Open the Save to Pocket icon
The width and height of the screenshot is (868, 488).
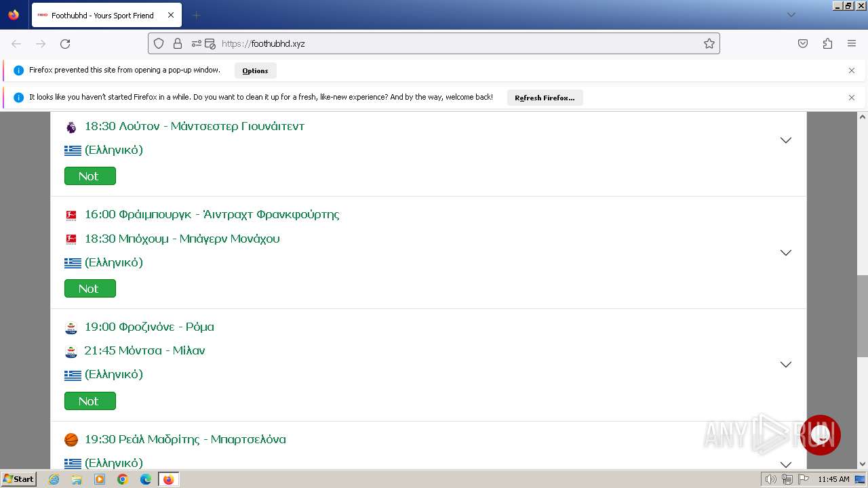pos(803,43)
